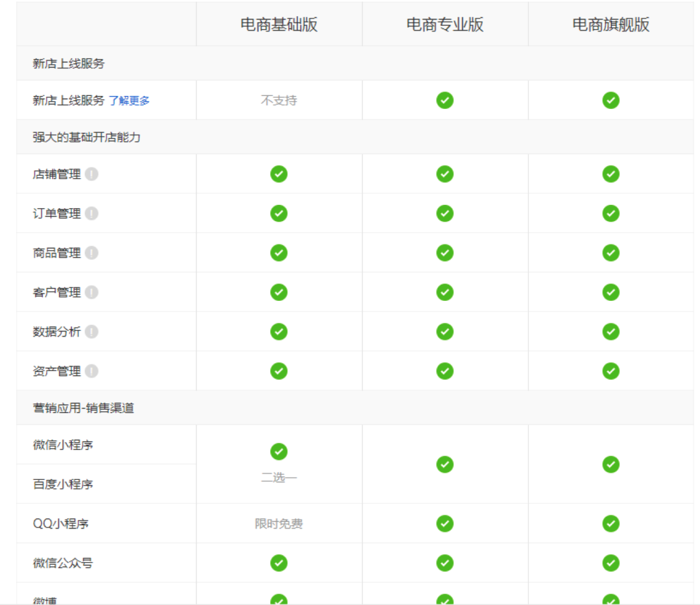Click 电商旗舰版 checkmark in 数据分析 row
This screenshot has height=605, width=700.
pos(611,332)
